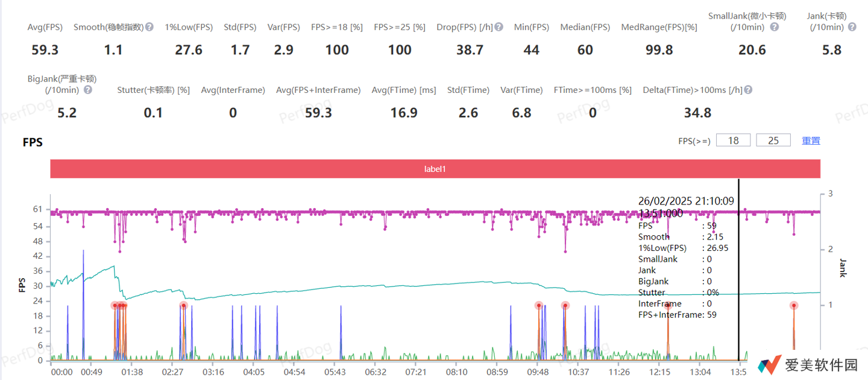Click the Median(FPS) value 60
868x380 pixels.
tap(585, 50)
